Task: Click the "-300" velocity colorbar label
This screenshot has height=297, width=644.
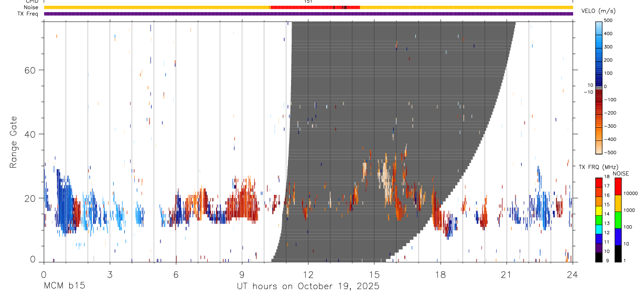Action: click(611, 126)
